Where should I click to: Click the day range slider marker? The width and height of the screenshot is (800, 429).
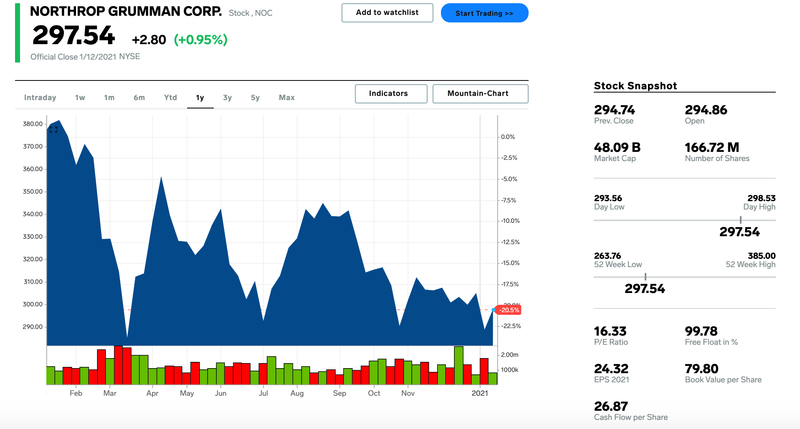[740, 220]
